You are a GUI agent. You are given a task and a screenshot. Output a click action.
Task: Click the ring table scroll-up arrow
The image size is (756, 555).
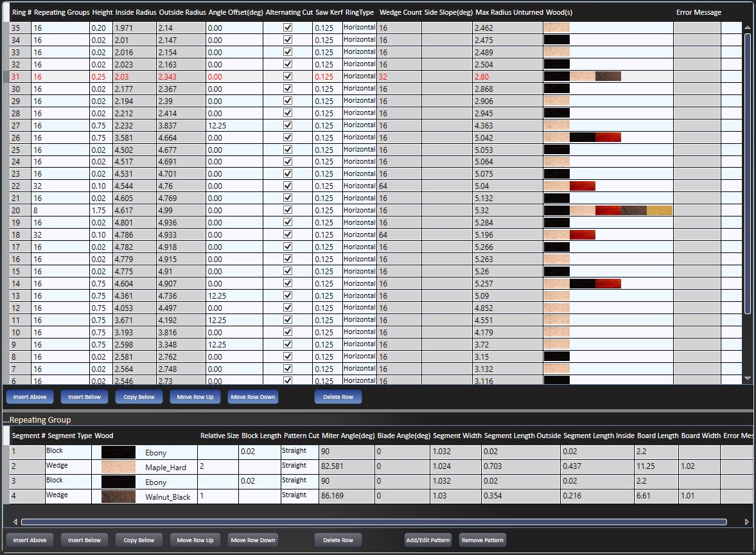(x=747, y=28)
